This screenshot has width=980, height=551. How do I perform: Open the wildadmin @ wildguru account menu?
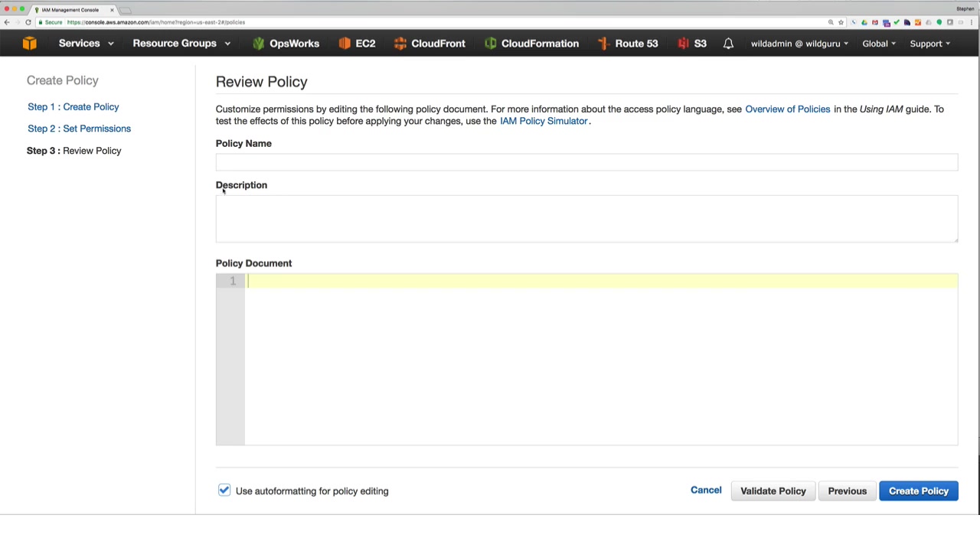799,44
